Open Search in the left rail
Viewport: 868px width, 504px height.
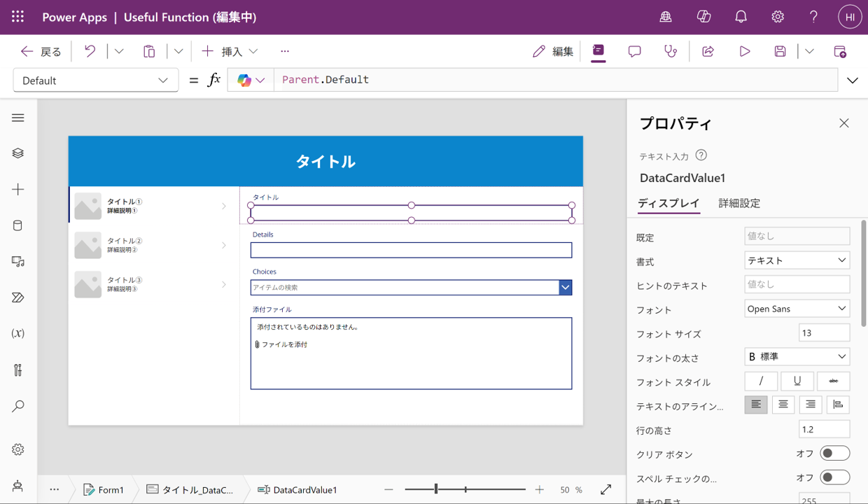(18, 406)
